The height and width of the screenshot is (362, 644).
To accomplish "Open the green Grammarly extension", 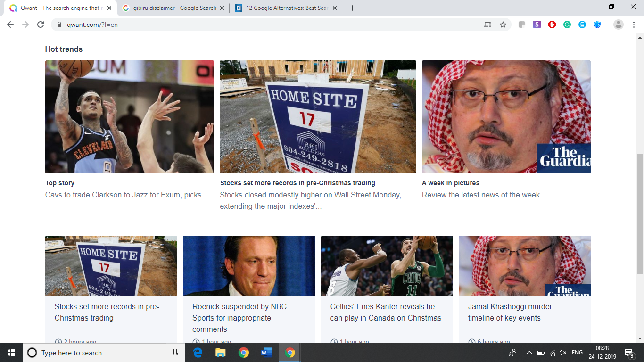I will pos(567,25).
